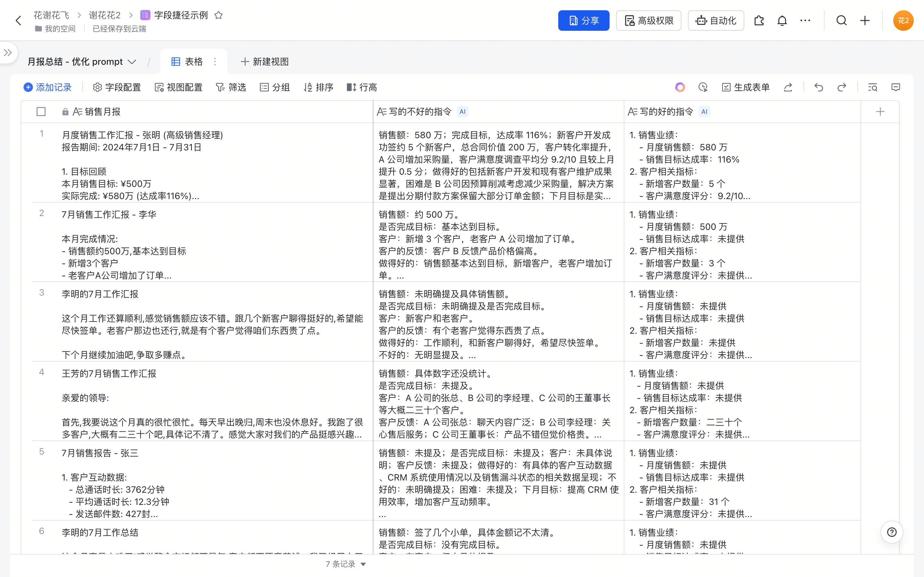Click the colorful AI assistant circle
Screen dimensions: 924x577
680,88
